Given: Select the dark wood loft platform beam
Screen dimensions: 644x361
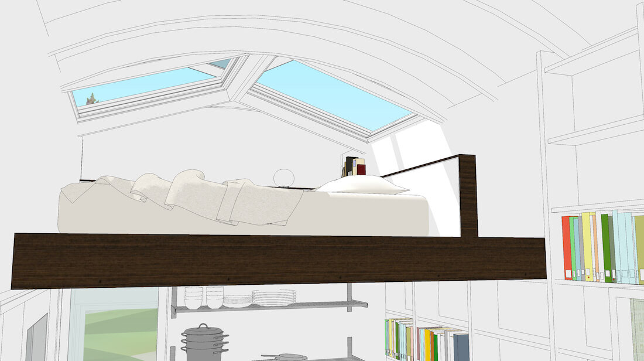Looking at the screenshot, I should [x=279, y=261].
